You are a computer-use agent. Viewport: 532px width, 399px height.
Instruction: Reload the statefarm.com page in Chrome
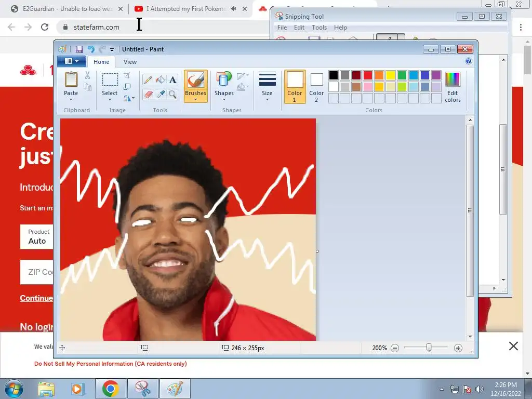click(45, 27)
